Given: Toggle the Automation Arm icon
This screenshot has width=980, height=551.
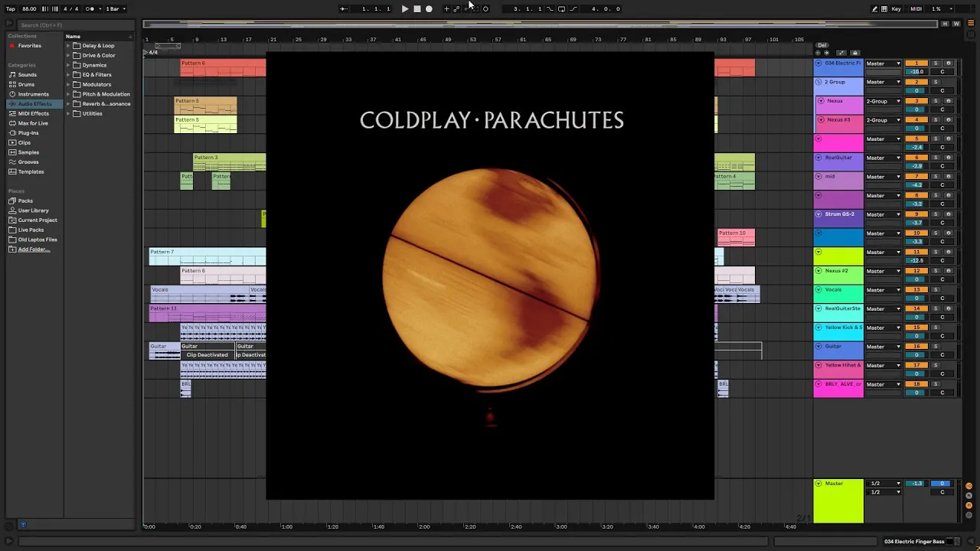Looking at the screenshot, I should [x=456, y=9].
